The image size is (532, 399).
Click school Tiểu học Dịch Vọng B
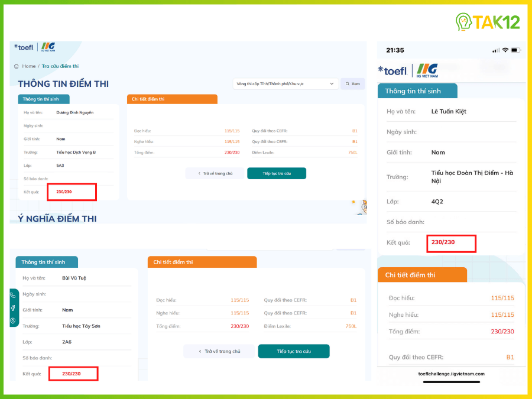click(x=76, y=152)
